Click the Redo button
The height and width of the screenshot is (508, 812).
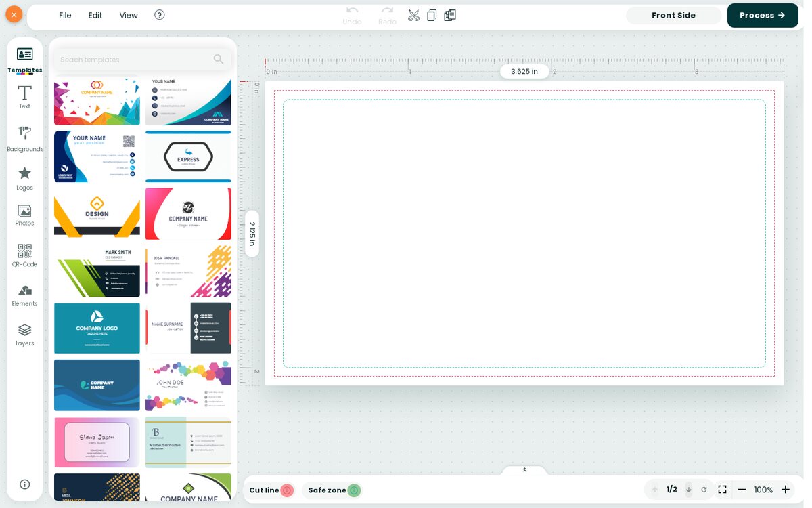point(387,16)
